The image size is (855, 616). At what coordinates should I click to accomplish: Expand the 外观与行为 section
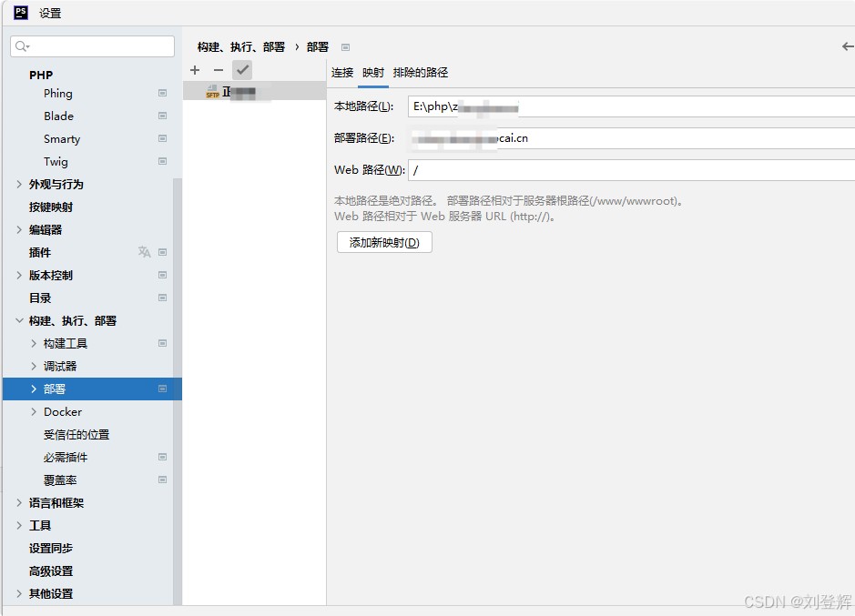coord(19,185)
